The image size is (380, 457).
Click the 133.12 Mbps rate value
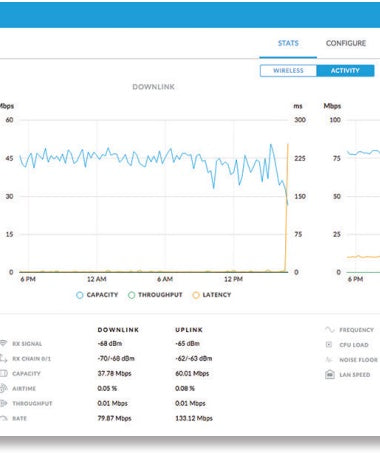point(194,418)
